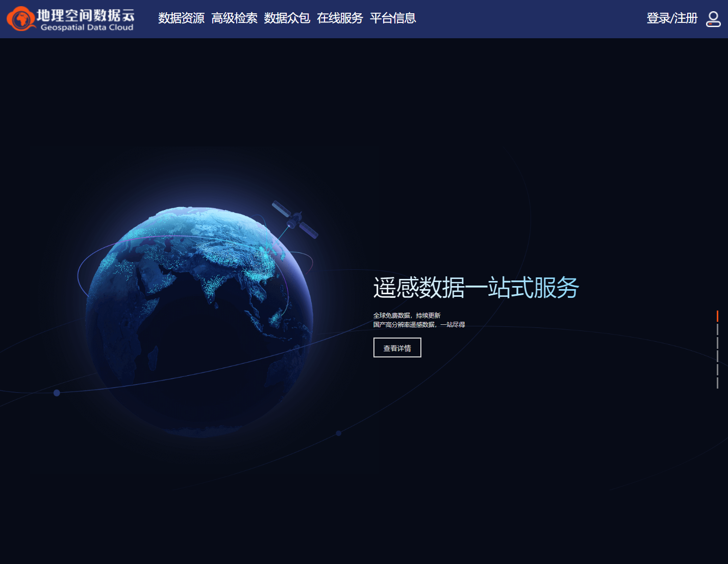Open the user account icon at top right

pyautogui.click(x=713, y=19)
